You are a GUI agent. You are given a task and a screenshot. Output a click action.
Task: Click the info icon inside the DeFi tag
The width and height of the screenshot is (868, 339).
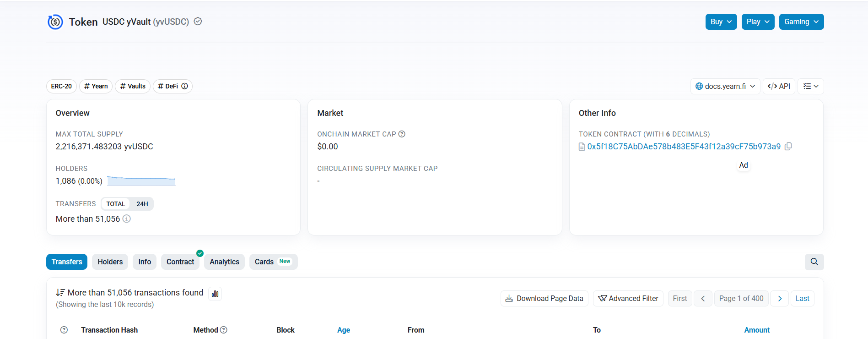tap(185, 86)
